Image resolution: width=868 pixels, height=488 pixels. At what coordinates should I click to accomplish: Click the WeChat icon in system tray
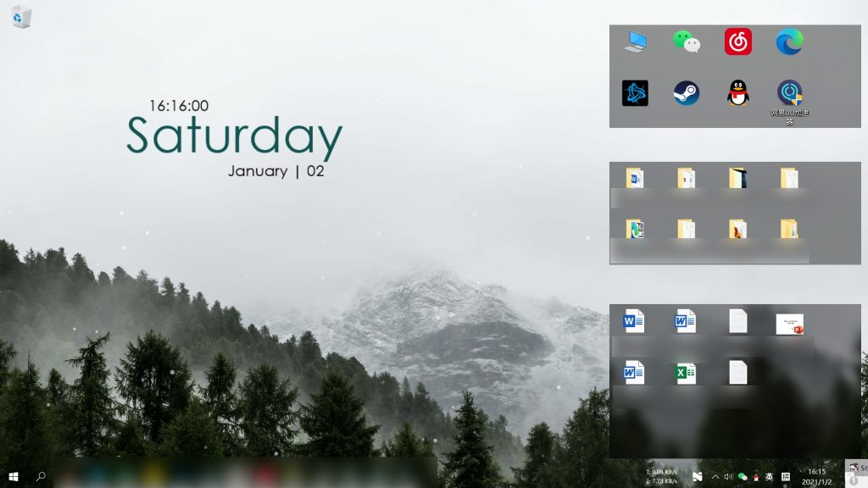(743, 477)
